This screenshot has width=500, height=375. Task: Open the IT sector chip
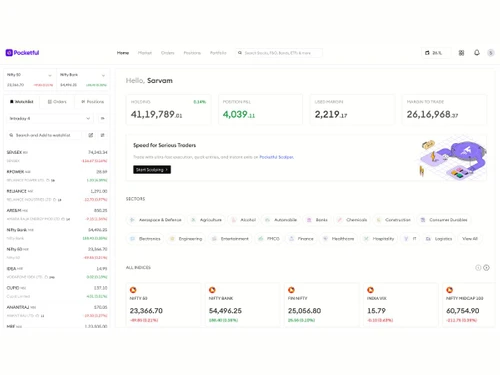click(x=410, y=239)
